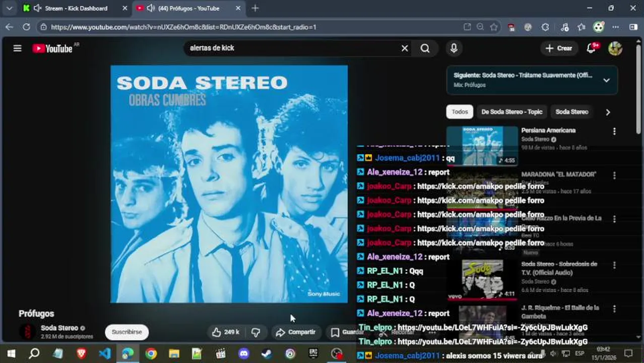Open the YouTube account avatar menu
The height and width of the screenshot is (363, 644).
(615, 48)
